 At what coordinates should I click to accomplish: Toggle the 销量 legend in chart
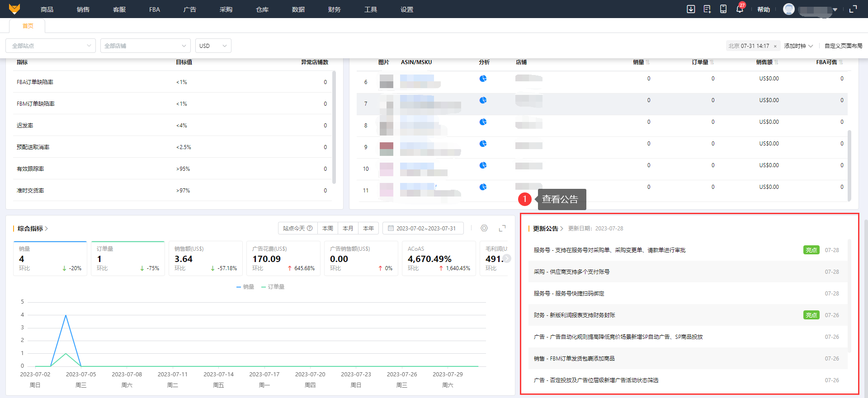point(245,287)
